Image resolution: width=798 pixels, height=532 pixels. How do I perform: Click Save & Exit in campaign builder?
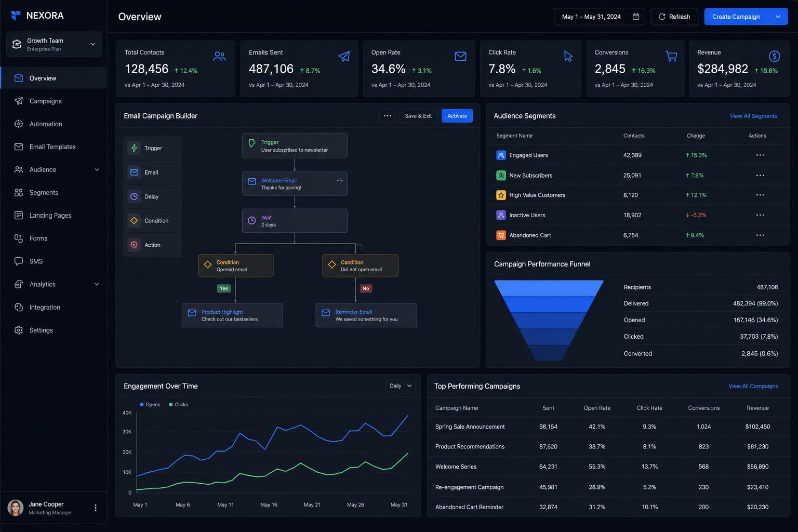pyautogui.click(x=418, y=116)
